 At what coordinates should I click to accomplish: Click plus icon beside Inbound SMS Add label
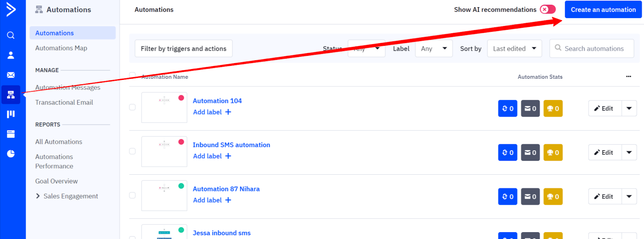pos(228,156)
